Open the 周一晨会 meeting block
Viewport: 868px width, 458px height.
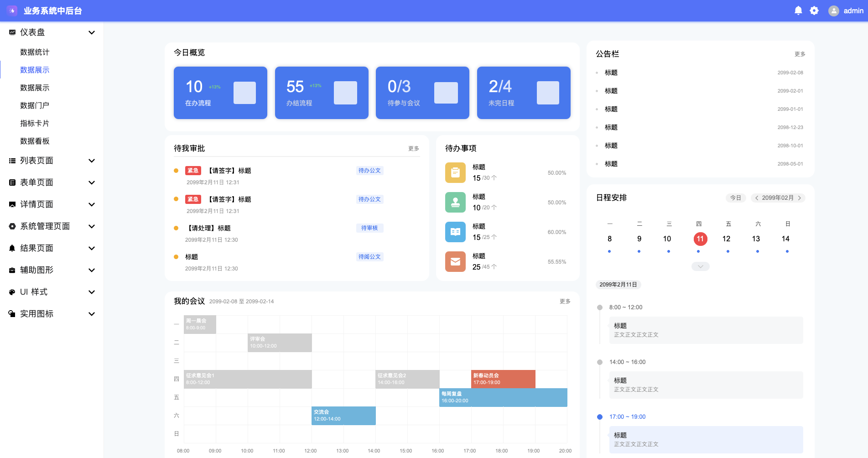pos(200,324)
